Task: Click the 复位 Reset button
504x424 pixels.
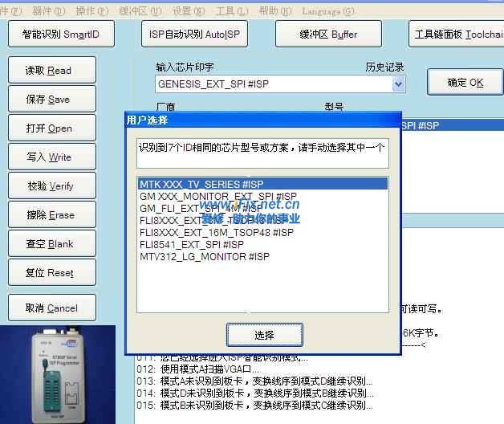Action: [52, 272]
